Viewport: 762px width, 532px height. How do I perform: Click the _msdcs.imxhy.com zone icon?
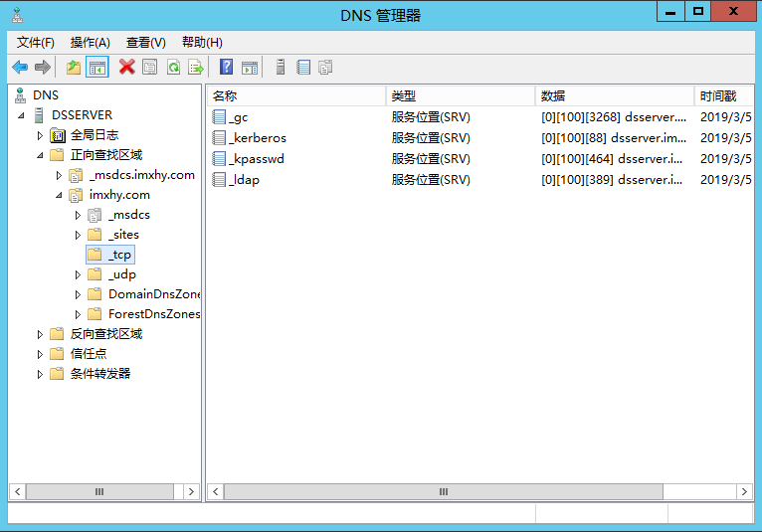pyautogui.click(x=76, y=175)
